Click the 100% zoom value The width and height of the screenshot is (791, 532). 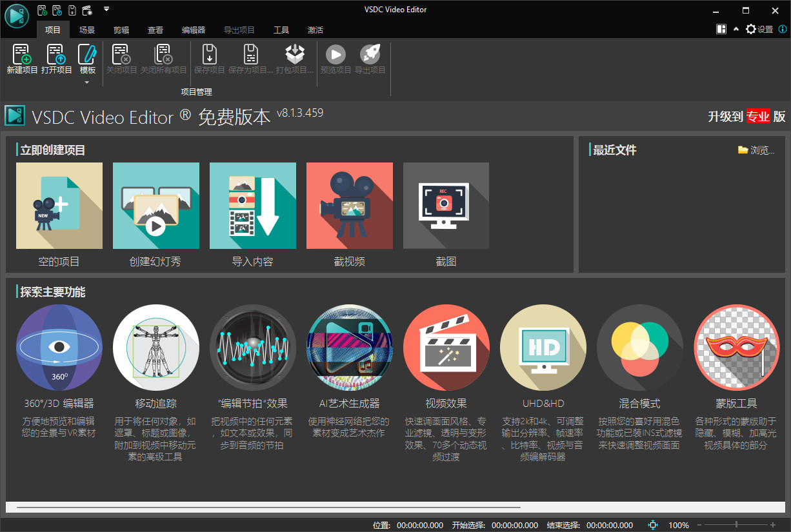[x=679, y=526]
